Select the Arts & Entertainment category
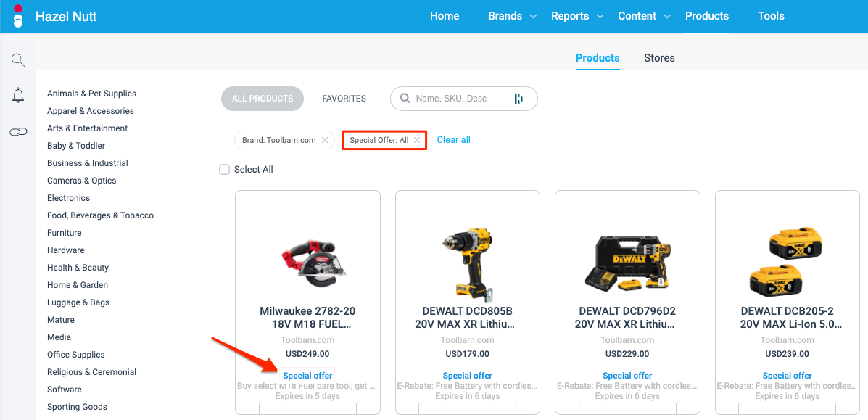 point(88,128)
